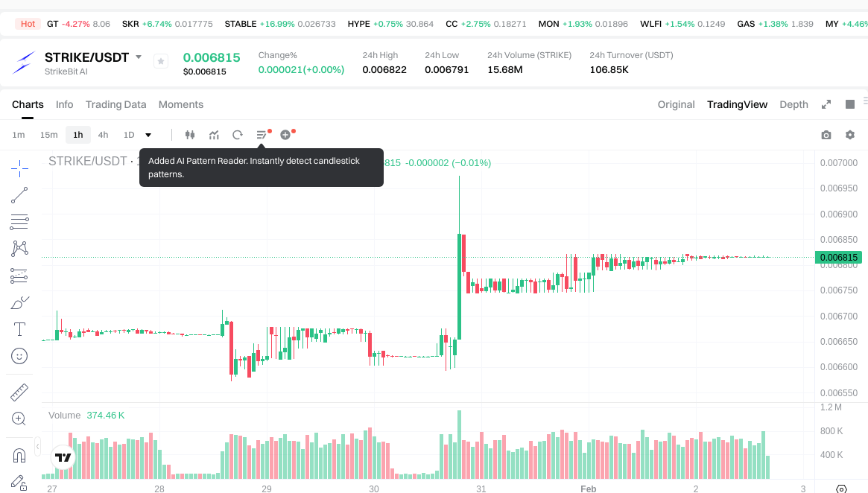Expand the STRIKE/USDT pair dropdown
Viewport: 868px width, 493px height.
139,57
